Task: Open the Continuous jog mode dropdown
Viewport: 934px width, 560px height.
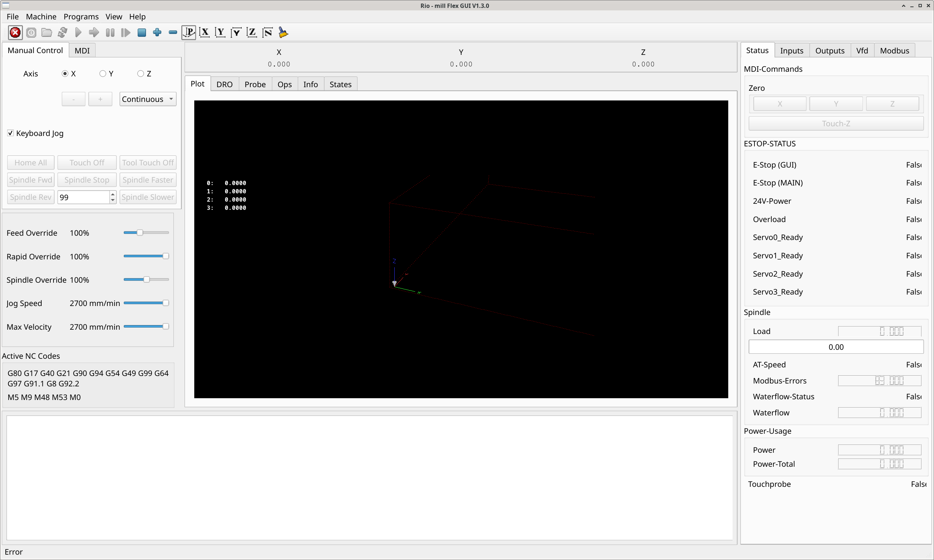Action: [x=148, y=99]
